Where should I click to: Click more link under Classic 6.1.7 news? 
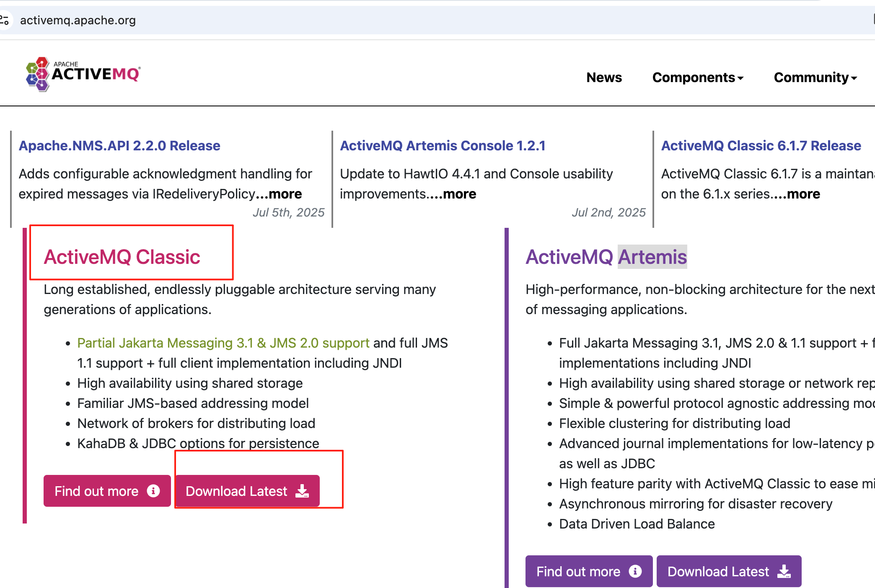(803, 194)
